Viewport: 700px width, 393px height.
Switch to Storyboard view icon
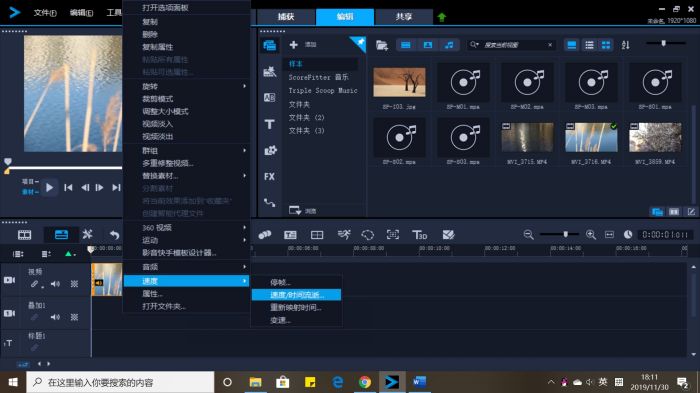point(25,235)
